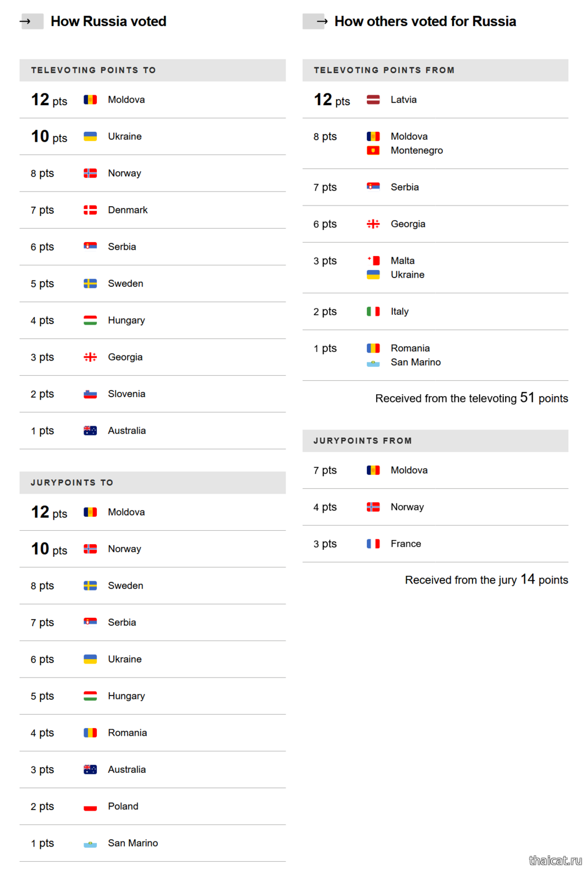Click the Denmark country name
The width and height of the screenshot is (588, 871).
coord(128,210)
